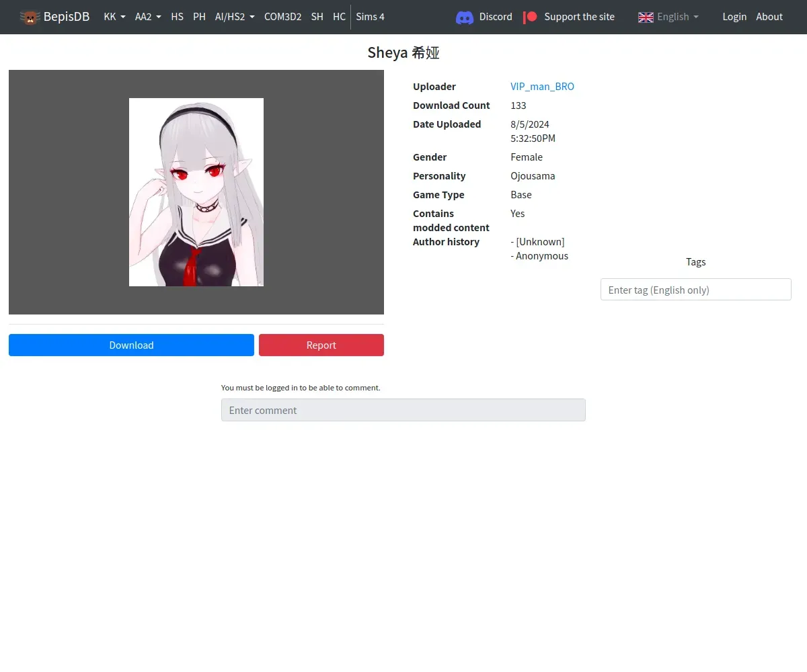Click the UK flag language icon

tap(646, 17)
